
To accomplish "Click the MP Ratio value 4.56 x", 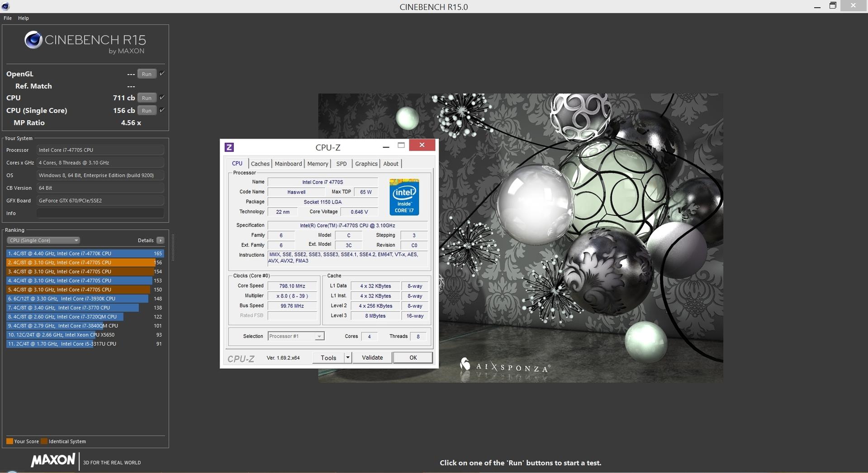I will 131,123.
